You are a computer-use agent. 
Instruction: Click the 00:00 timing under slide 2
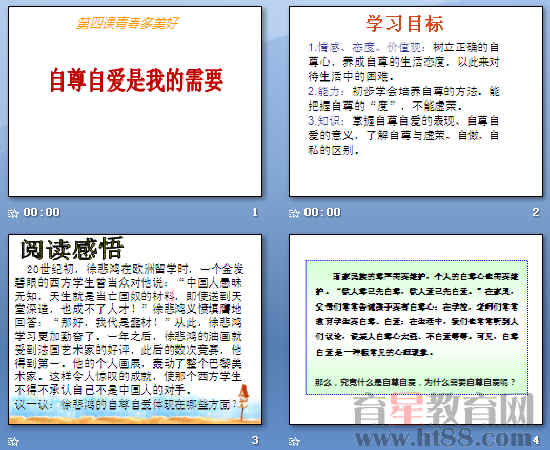[x=322, y=212]
